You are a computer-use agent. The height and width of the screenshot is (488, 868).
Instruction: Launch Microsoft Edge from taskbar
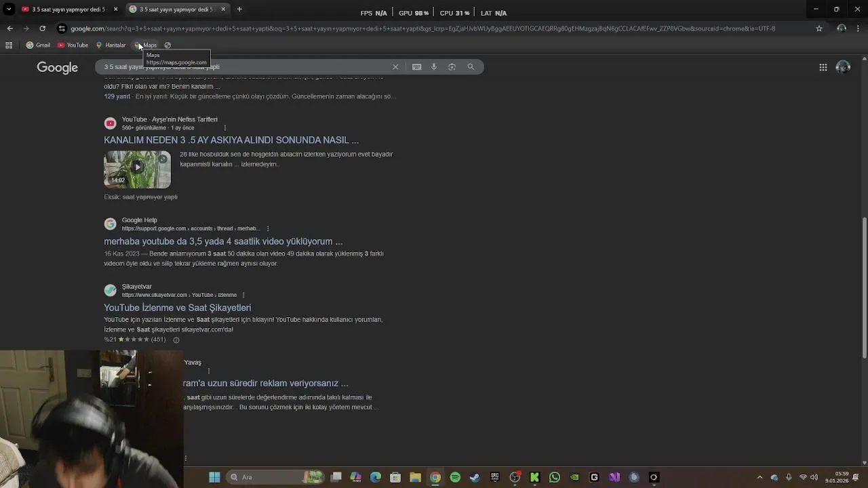pos(376,477)
